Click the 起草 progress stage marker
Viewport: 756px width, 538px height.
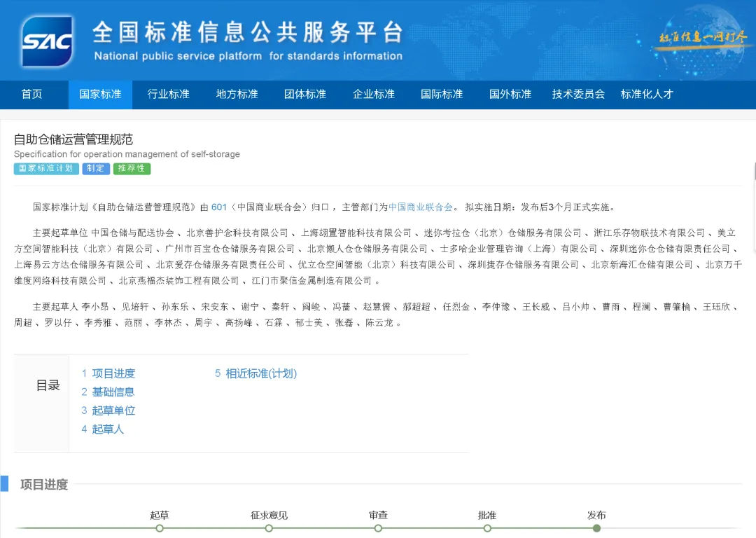point(160,528)
